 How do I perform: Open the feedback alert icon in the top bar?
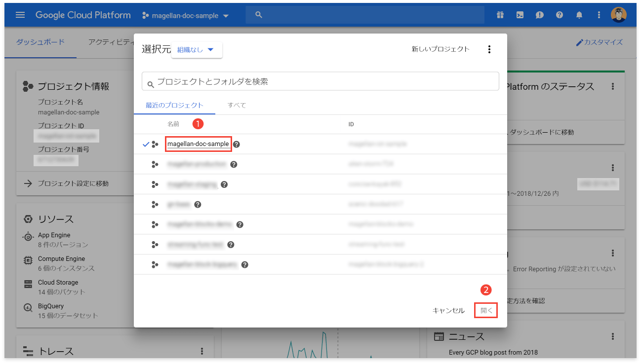(x=540, y=15)
